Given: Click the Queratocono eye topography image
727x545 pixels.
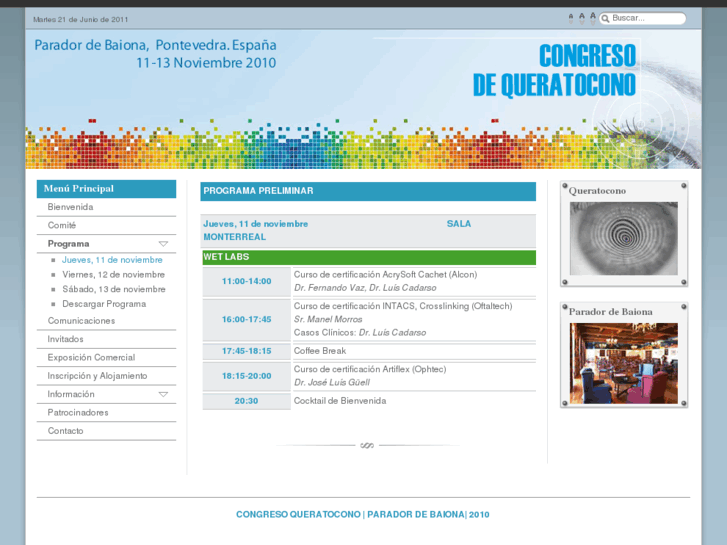Looking at the screenshot, I should click(624, 238).
